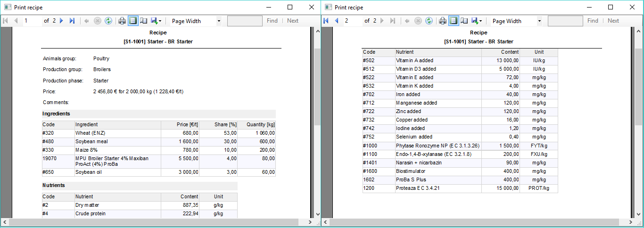Print the recipe from left window
The width and height of the screenshot is (644, 228).
(x=122, y=21)
